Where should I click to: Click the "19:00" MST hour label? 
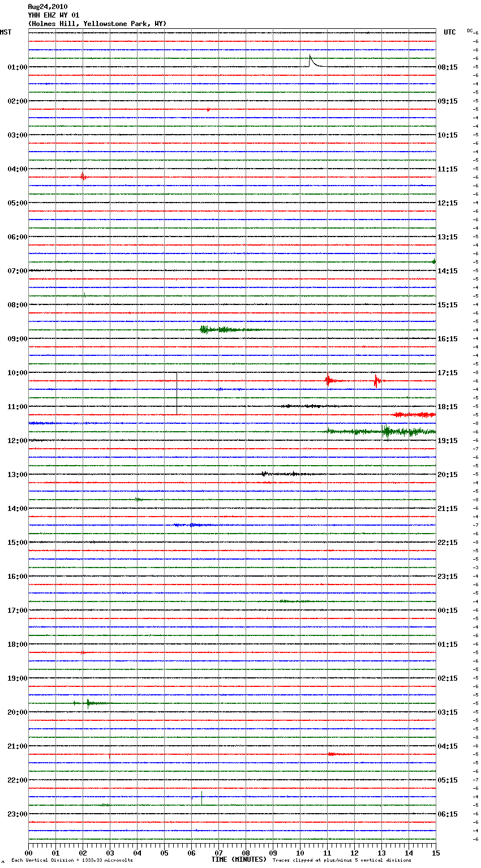pos(18,678)
